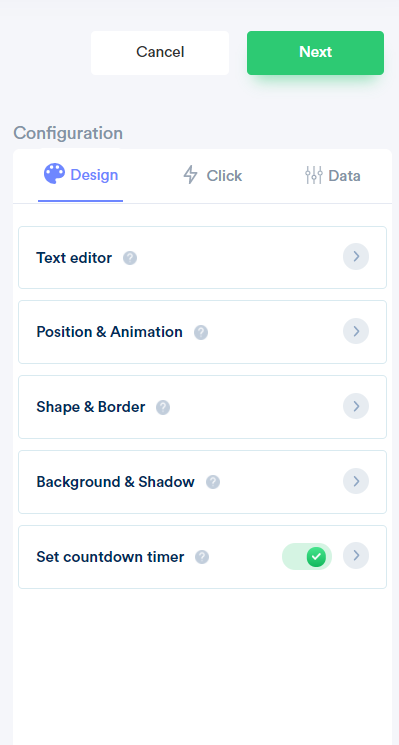Screen dimensions: 399x745
Task: Show help for Background & Shadow
Action: point(213,482)
